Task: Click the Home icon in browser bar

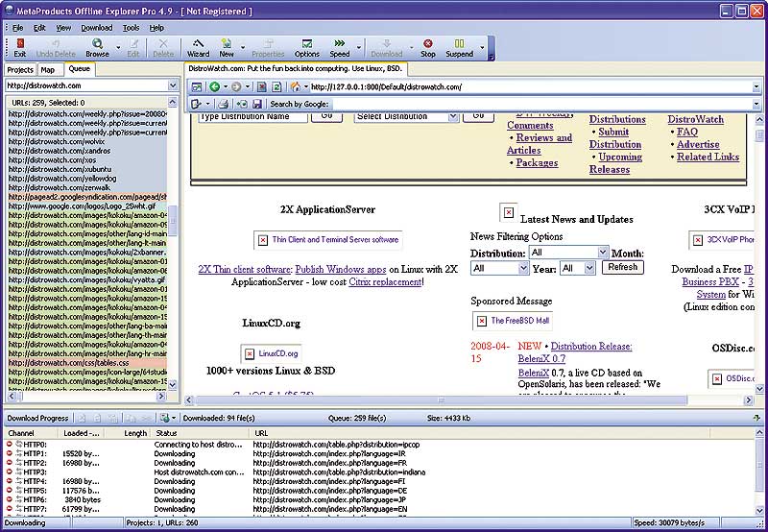Action: pos(296,86)
